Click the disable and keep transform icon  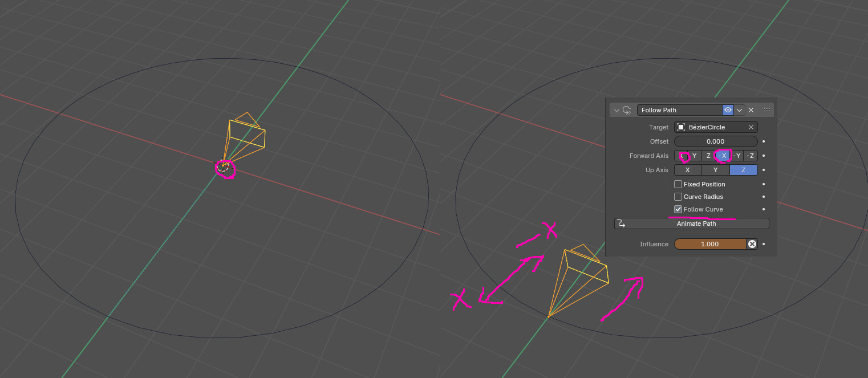click(752, 244)
